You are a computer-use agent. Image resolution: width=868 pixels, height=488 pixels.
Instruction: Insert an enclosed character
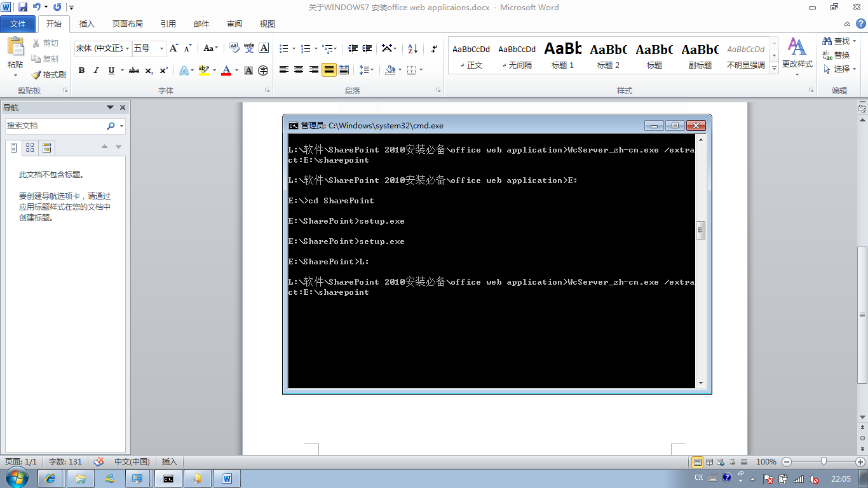tap(263, 71)
